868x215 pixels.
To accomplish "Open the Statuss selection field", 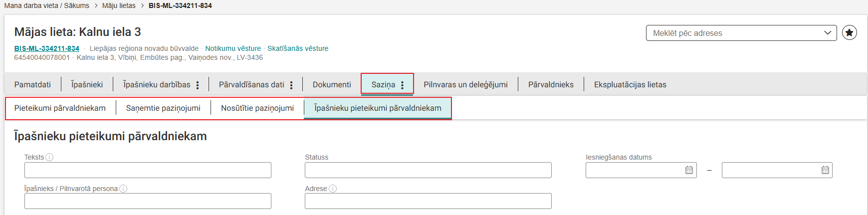I will [x=428, y=170].
